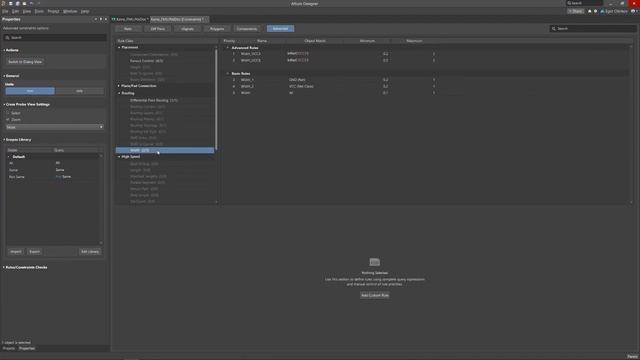Select the 'Not Same' scope row
The height and width of the screenshot is (360, 640).
pos(53,177)
